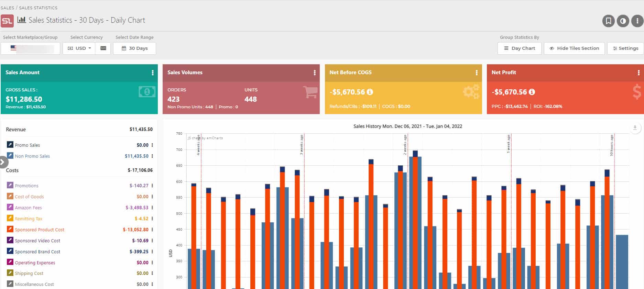The height and width of the screenshot is (289, 644).
Task: Toggle Cost of Goods series checkbox
Action: (x=10, y=196)
